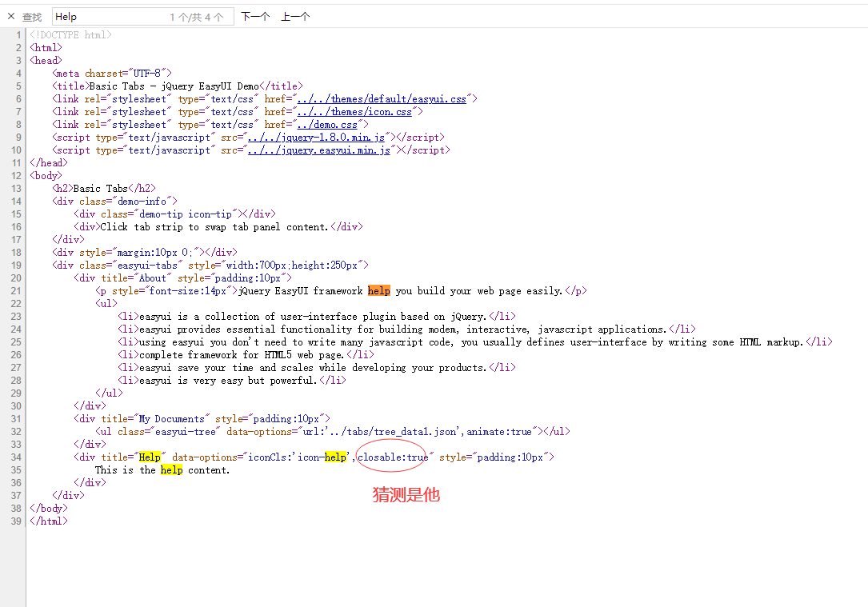Viewport: 868px width, 607px height.
Task: Close the find bar with the X
Action: coord(11,17)
